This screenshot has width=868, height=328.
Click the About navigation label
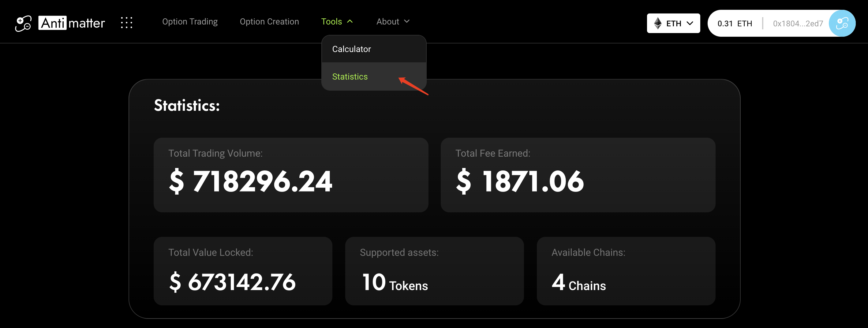pos(387,21)
